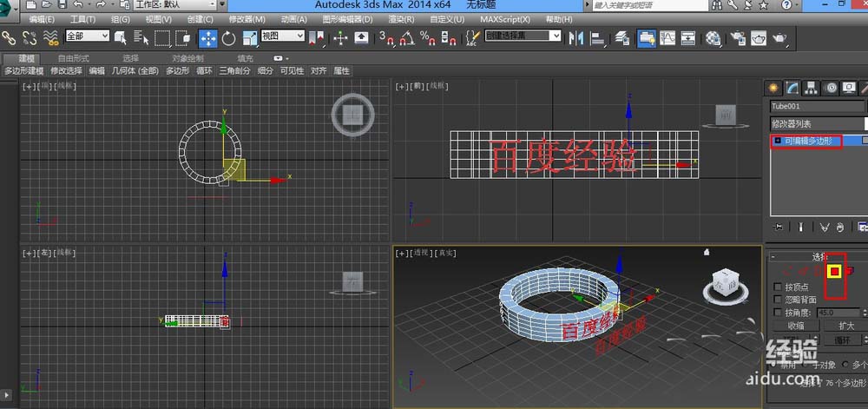Activate the Select Object tool
868x409 pixels.
tap(121, 37)
